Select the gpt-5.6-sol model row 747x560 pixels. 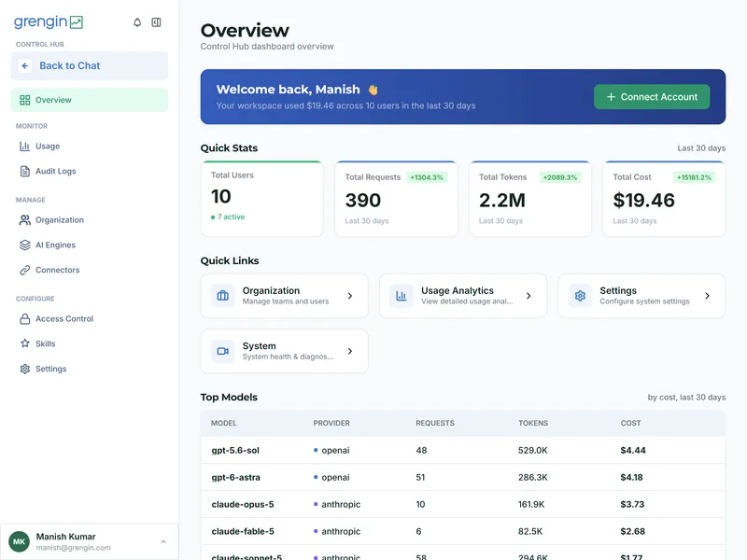coord(463,450)
